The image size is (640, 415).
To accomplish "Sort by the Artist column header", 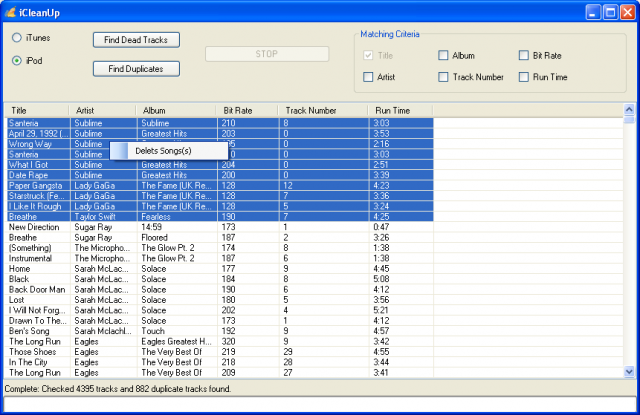I will pos(102,111).
